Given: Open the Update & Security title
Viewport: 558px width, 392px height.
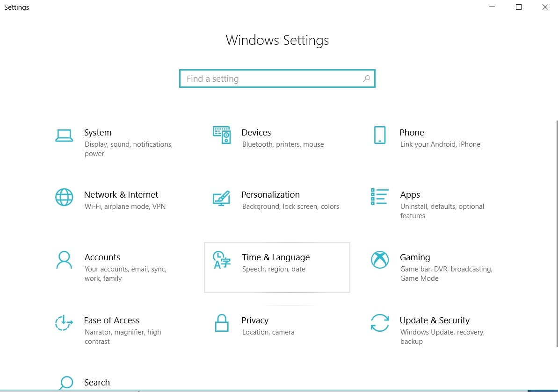Looking at the screenshot, I should click(x=435, y=321).
